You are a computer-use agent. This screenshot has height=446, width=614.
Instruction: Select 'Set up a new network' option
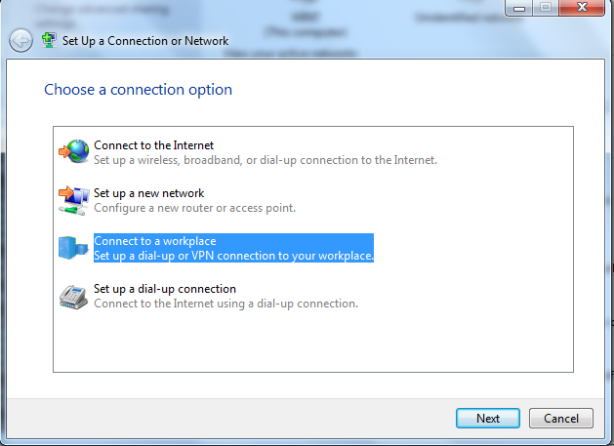149,193
